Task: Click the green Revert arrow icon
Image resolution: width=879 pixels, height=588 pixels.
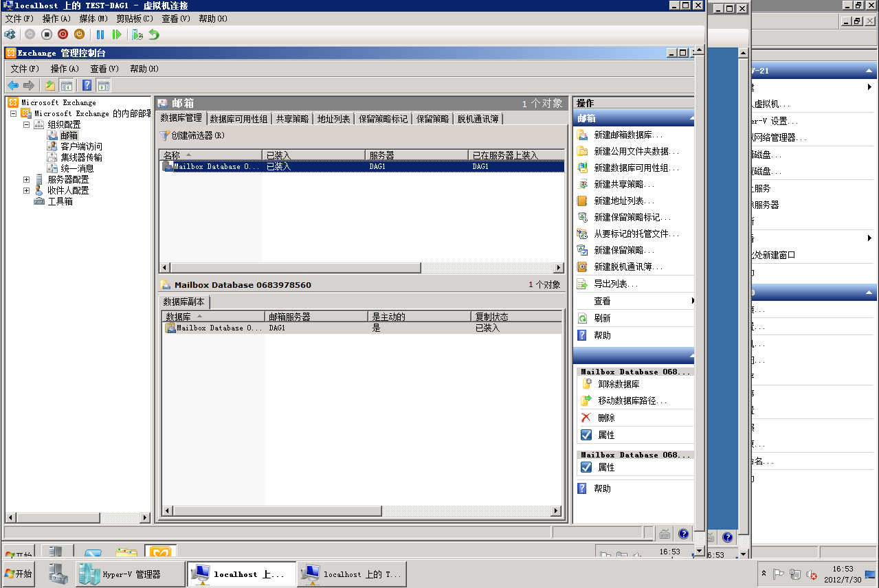Action: [x=154, y=34]
